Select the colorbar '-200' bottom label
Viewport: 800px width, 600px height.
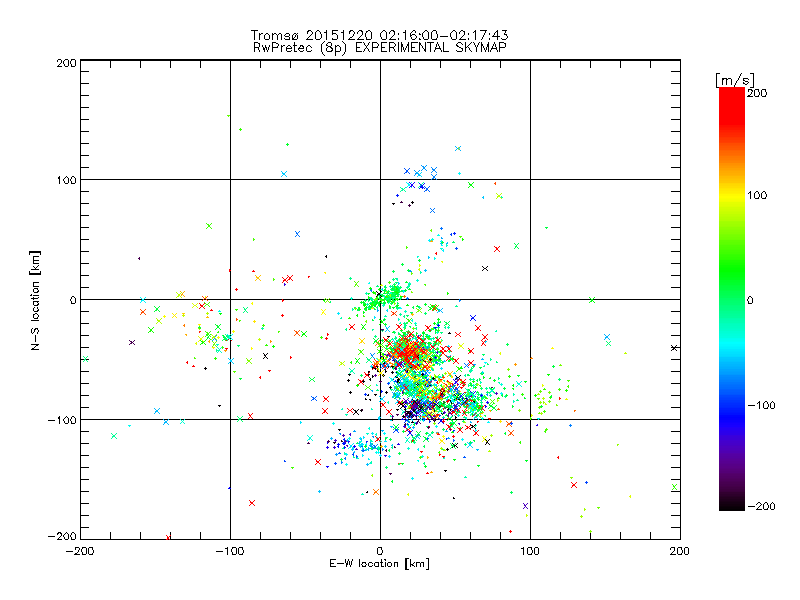point(761,506)
